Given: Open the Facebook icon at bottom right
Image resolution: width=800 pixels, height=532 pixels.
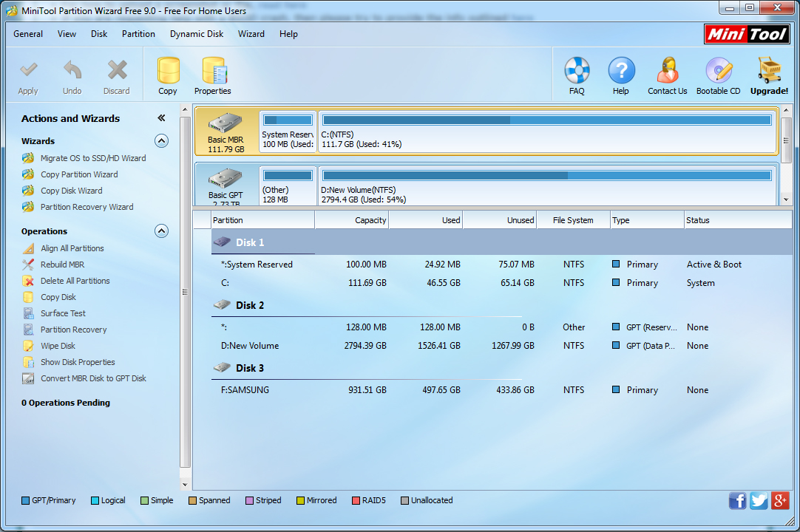Looking at the screenshot, I should tap(738, 500).
